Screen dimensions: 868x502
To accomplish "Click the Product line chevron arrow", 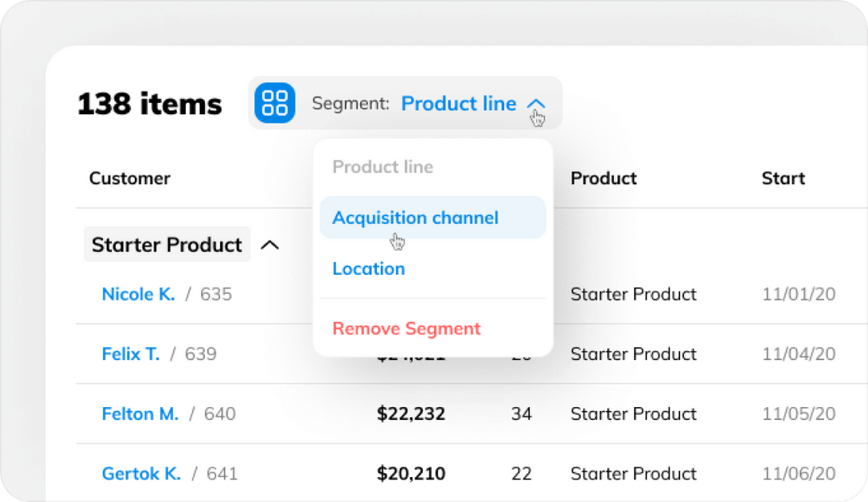I will click(536, 103).
